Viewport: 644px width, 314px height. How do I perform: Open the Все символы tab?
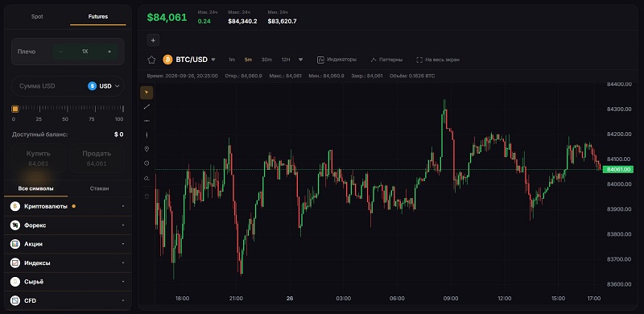pos(36,188)
